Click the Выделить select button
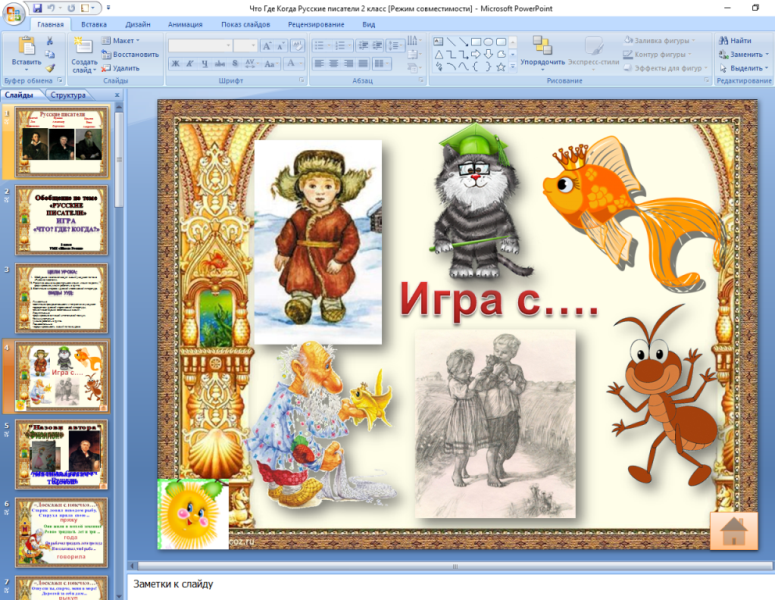Image resolution: width=775 pixels, height=600 pixels. [x=744, y=68]
